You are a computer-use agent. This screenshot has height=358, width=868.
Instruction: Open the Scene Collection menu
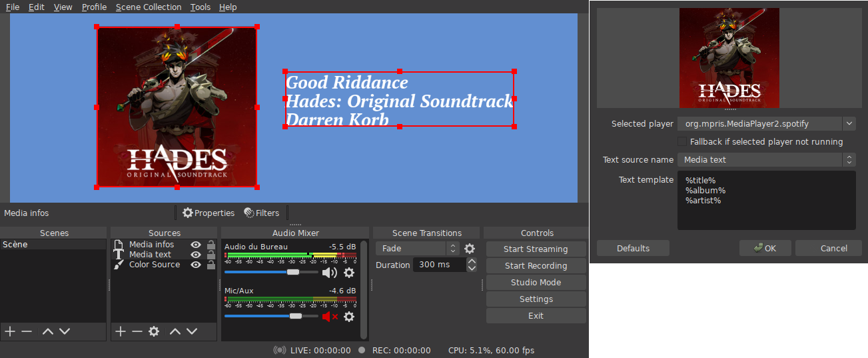149,7
